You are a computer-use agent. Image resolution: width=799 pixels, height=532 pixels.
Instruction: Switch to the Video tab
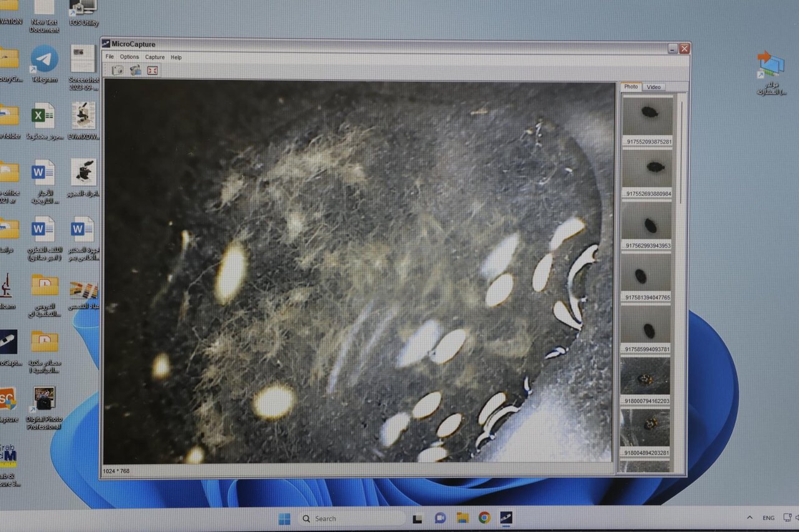[654, 87]
